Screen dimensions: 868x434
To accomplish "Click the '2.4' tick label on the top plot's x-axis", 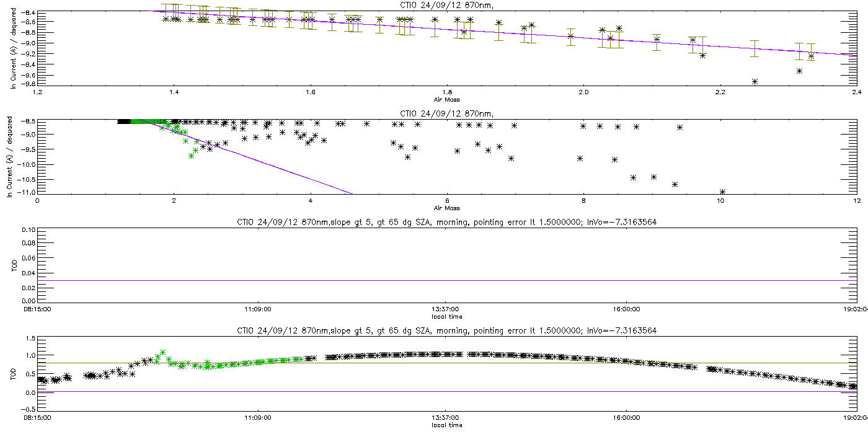I will coord(856,93).
